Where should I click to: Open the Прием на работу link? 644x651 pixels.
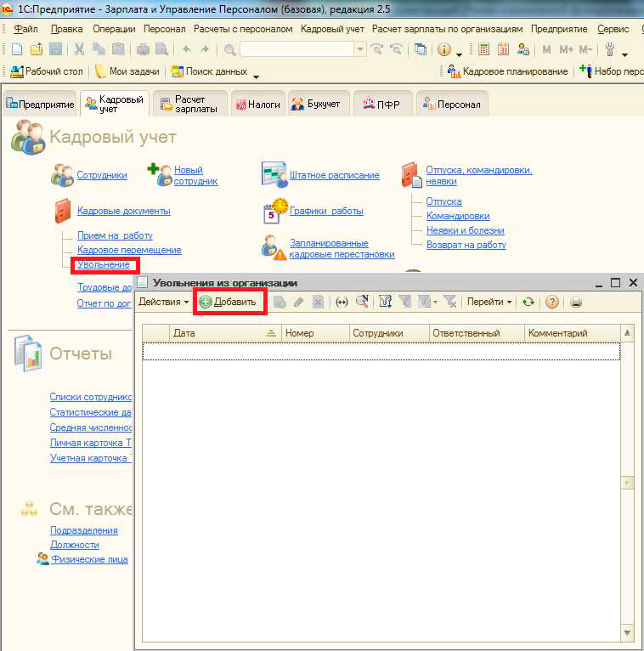coord(115,235)
